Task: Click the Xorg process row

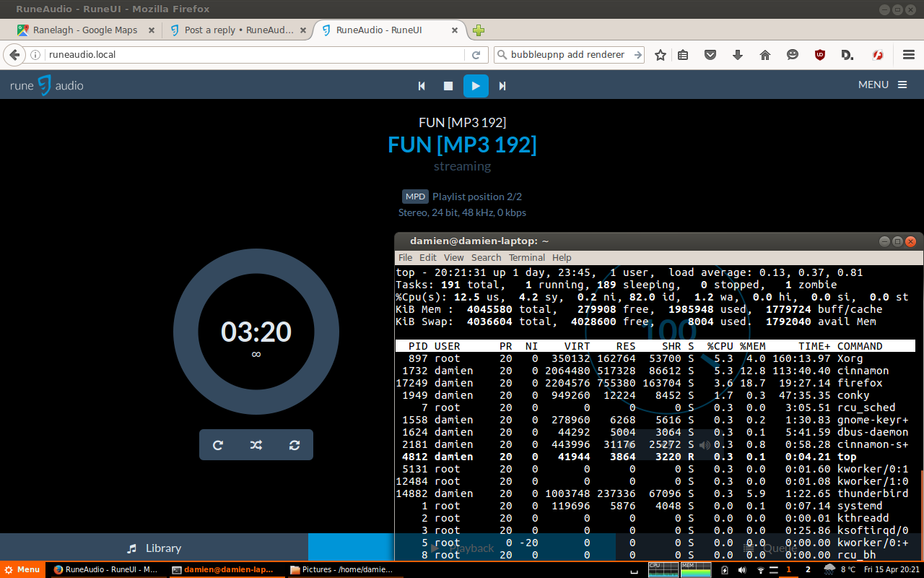Action: click(655, 358)
